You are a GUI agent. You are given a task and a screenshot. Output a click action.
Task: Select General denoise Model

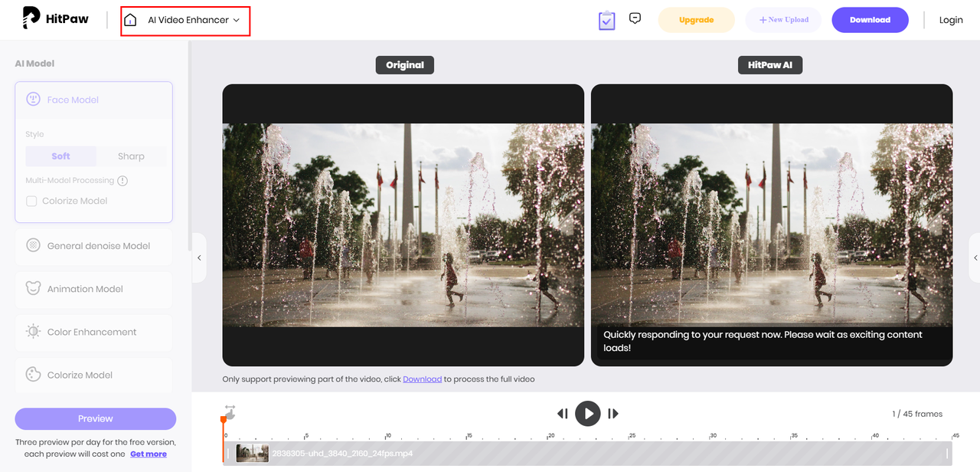[x=93, y=246]
